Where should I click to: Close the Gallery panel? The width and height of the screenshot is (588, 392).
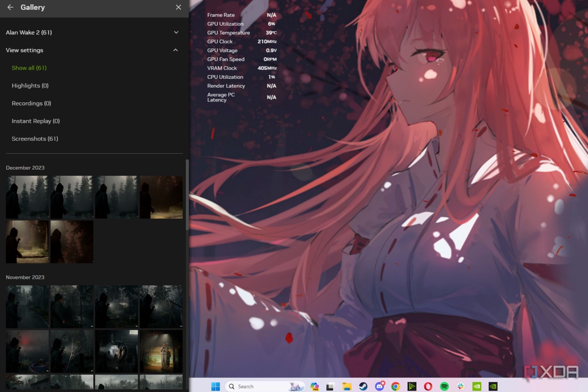178,7
